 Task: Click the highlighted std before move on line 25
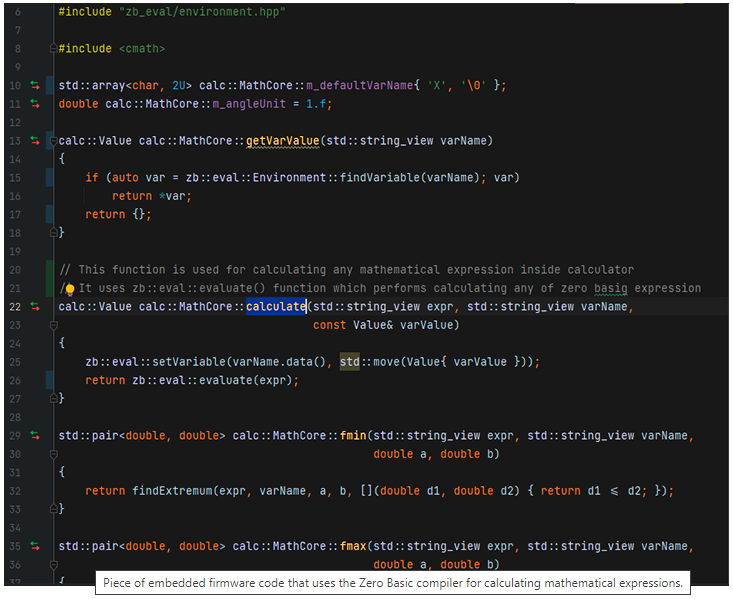click(350, 362)
